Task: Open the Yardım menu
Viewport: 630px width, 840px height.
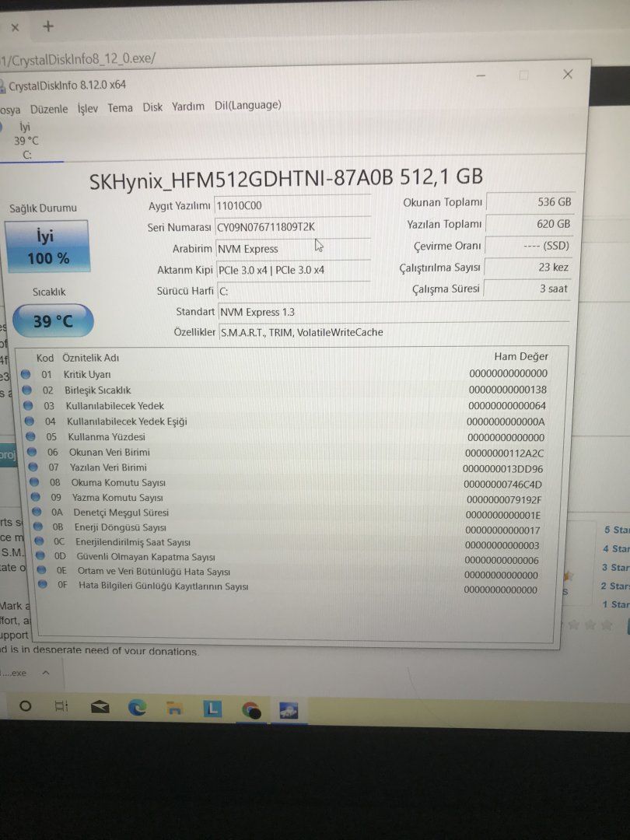Action: coord(188,106)
